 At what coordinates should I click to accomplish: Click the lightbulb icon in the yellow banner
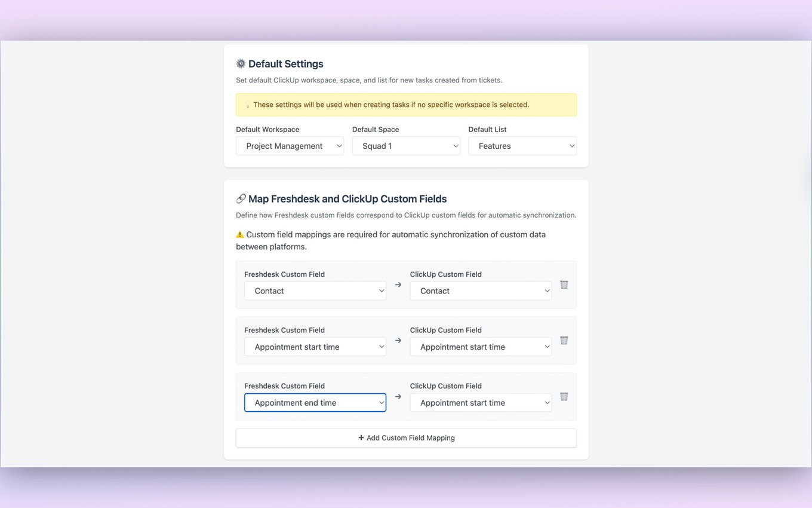click(247, 104)
